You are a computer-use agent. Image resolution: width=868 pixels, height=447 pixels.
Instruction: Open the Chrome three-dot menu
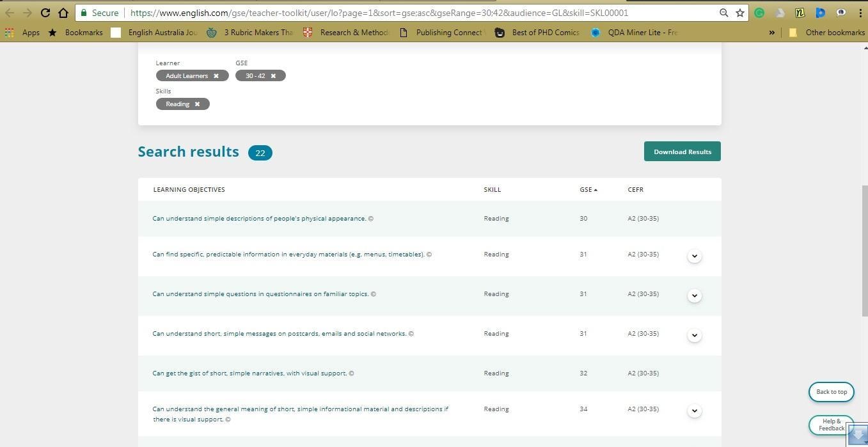coord(860,13)
